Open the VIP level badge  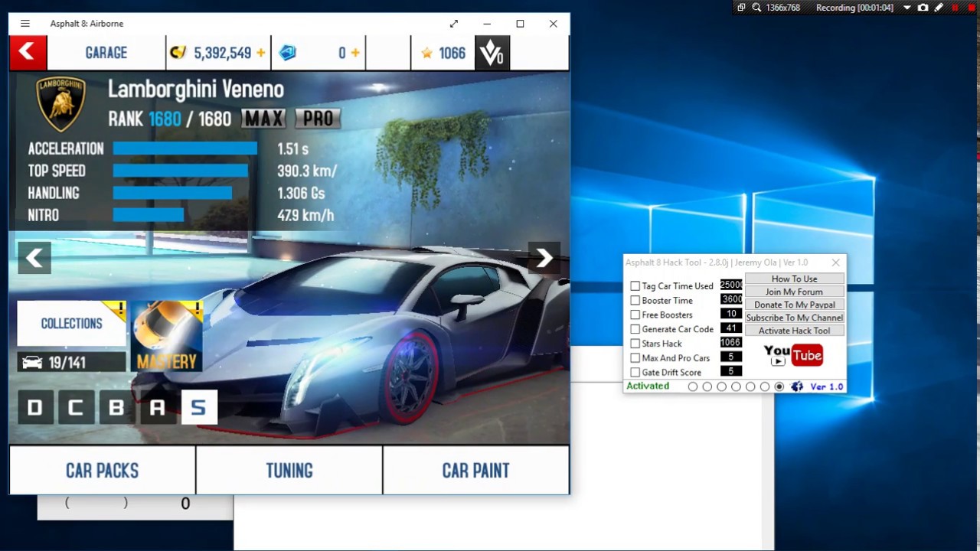coord(492,53)
